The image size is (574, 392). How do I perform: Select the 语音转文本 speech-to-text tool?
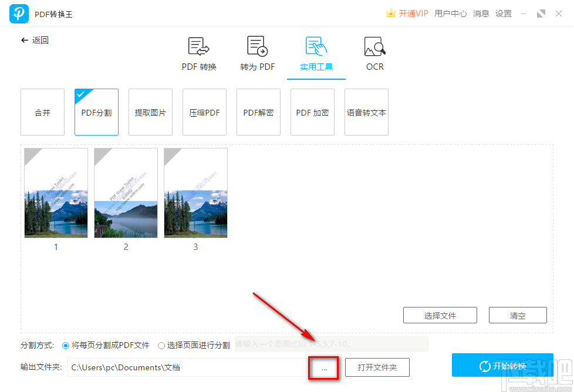tap(366, 111)
